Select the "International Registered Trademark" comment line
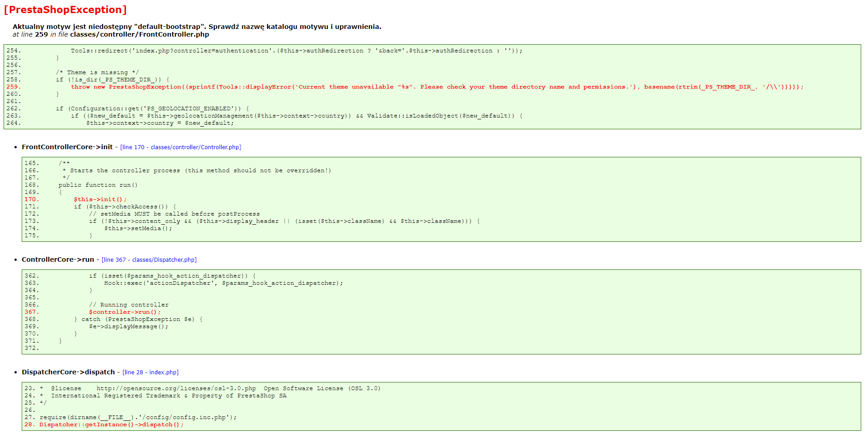 point(163,396)
